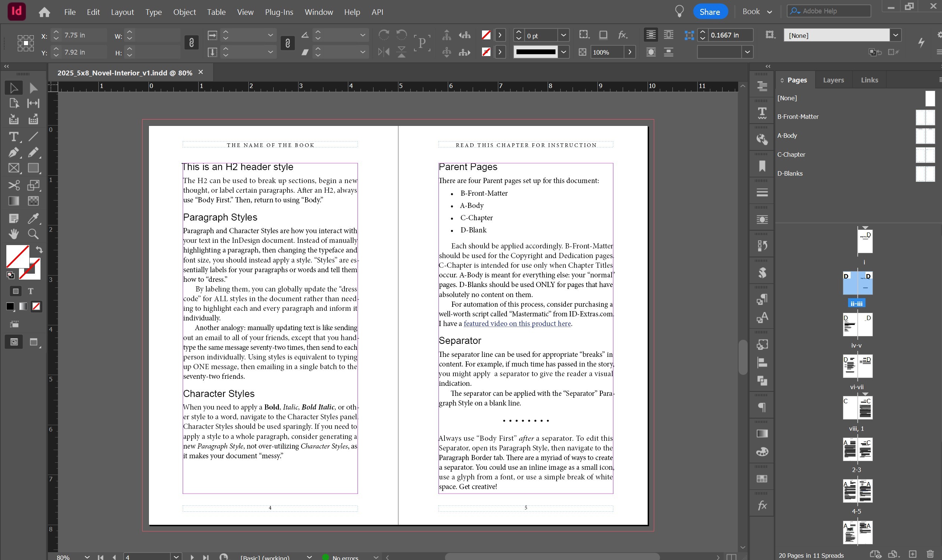Image resolution: width=942 pixels, height=560 pixels.
Task: Select the Rectangle Frame tool
Action: coord(14,168)
